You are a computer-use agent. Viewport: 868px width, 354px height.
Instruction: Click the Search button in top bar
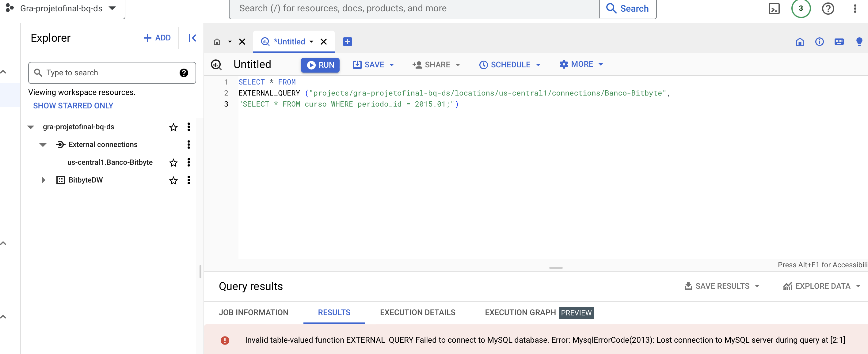click(628, 8)
